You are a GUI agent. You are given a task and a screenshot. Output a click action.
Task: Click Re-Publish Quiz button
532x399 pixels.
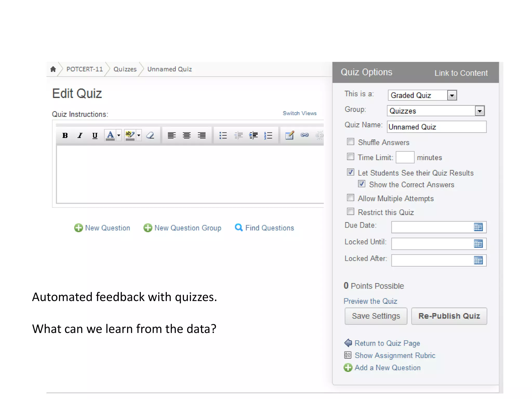click(449, 316)
